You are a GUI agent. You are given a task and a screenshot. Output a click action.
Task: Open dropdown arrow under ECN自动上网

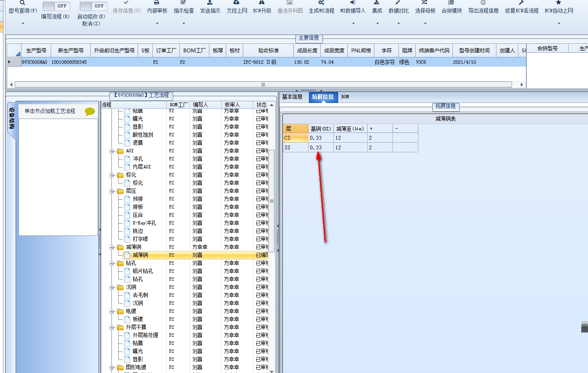(559, 24)
